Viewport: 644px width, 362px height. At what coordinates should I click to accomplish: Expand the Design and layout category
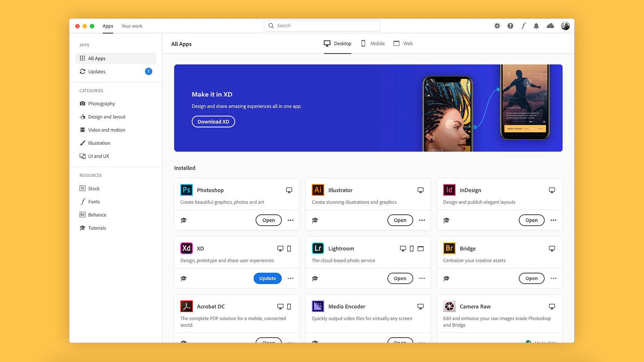(x=107, y=116)
